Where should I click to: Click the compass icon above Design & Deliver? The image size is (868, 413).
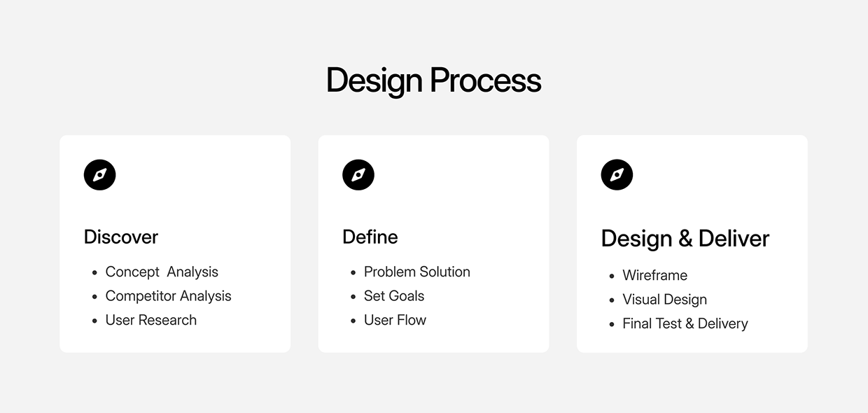point(617,175)
